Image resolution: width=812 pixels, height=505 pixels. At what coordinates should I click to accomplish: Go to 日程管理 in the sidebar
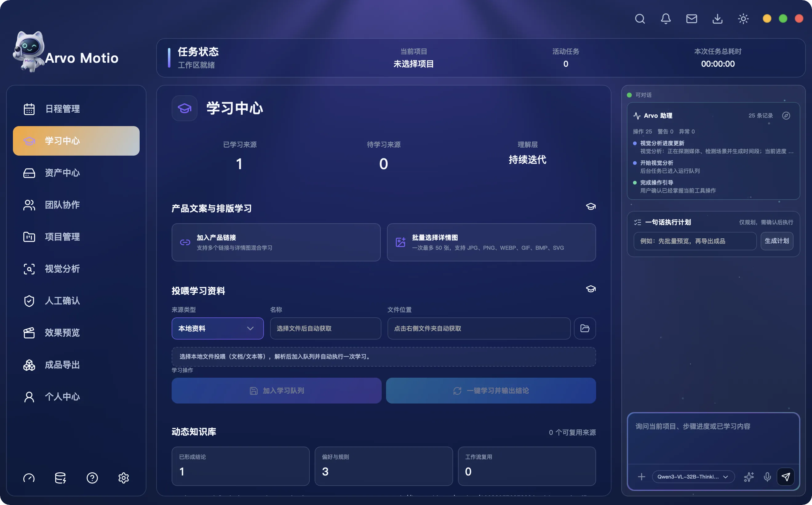coord(76,109)
